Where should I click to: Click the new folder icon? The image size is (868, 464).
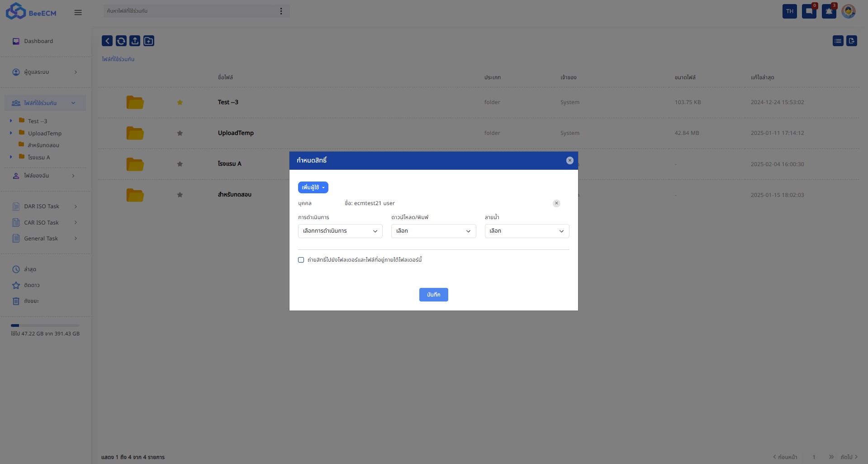(x=149, y=41)
